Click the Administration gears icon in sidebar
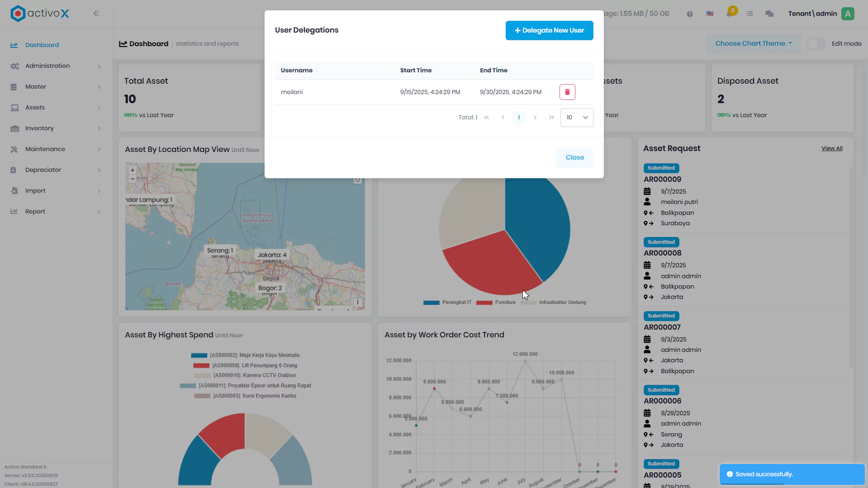The height and width of the screenshot is (488, 868). tap(14, 66)
